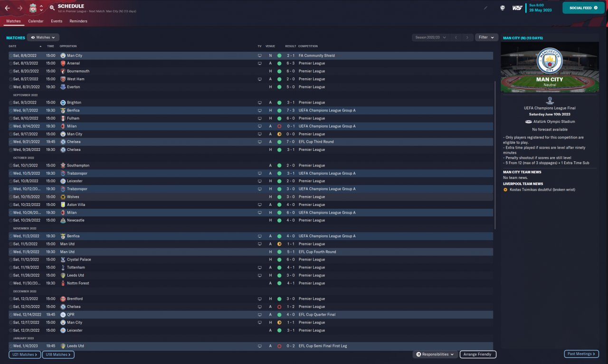
Task: Click QPR club badge icon
Action: pos(63,314)
